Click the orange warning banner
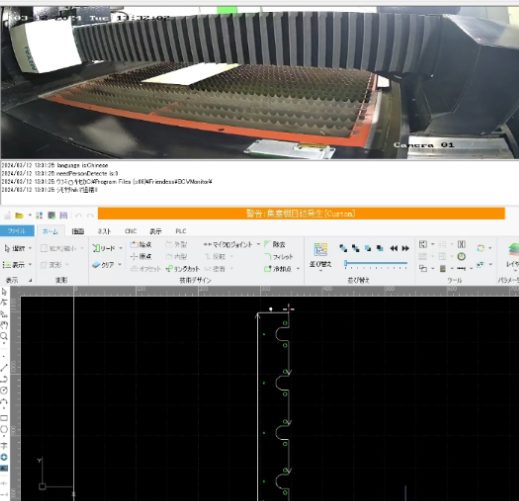Screen dimensions: 519x501 [301, 213]
